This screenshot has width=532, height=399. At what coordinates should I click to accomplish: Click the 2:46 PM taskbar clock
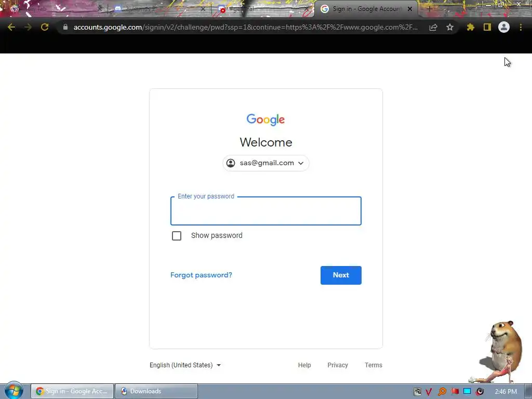click(x=506, y=392)
